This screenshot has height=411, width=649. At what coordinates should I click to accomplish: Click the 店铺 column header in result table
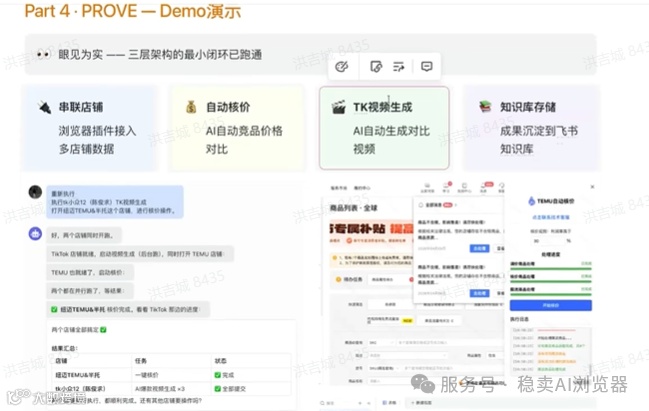(x=61, y=361)
